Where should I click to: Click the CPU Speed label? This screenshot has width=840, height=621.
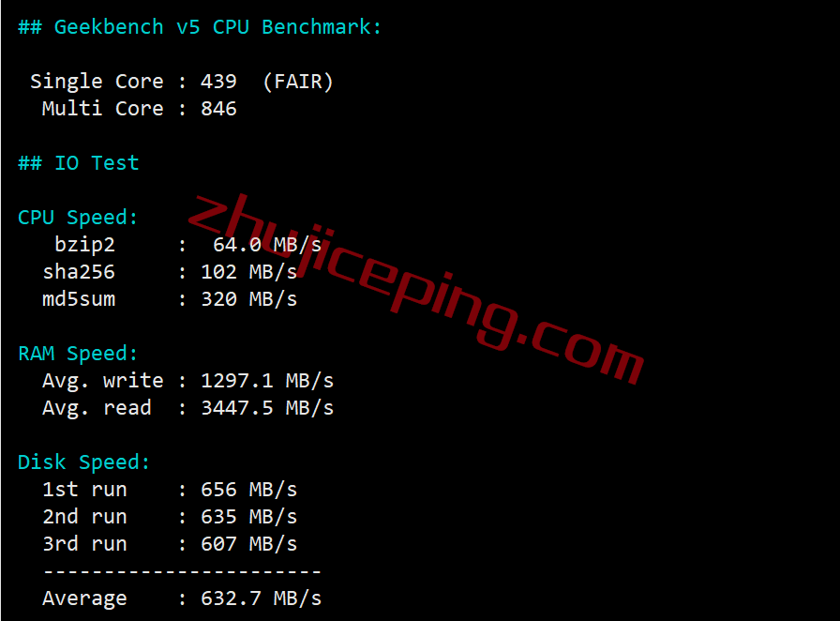click(x=78, y=218)
